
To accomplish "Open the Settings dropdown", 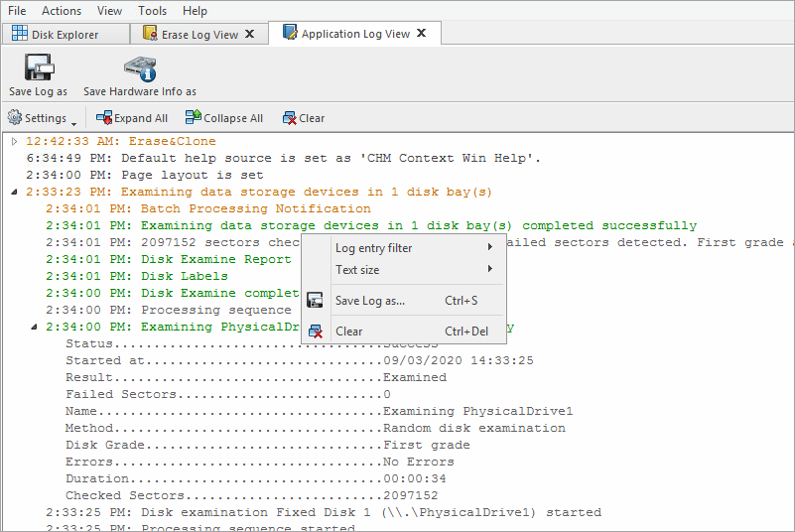I will coord(43,118).
